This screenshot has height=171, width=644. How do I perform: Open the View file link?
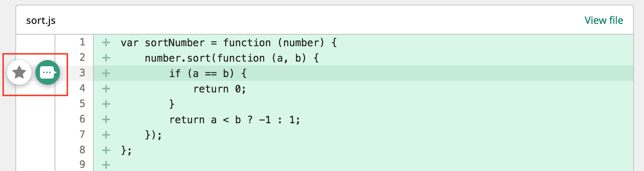tap(604, 20)
